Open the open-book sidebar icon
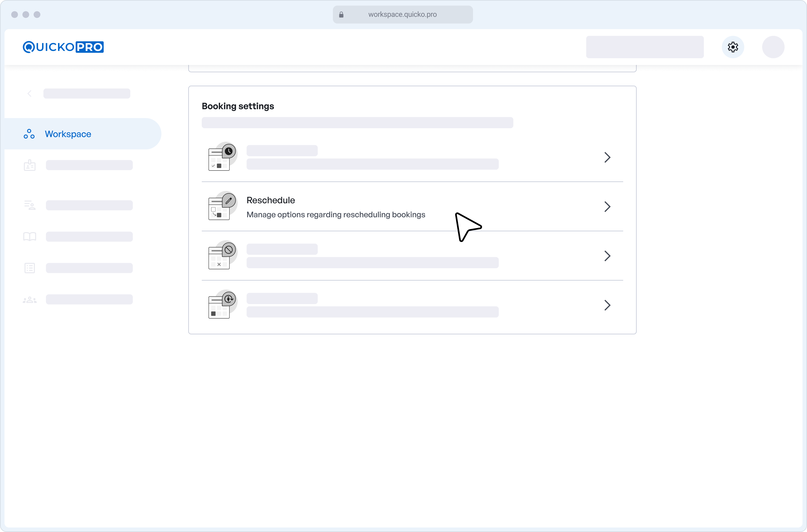Viewport: 807px width, 532px height. coord(29,237)
